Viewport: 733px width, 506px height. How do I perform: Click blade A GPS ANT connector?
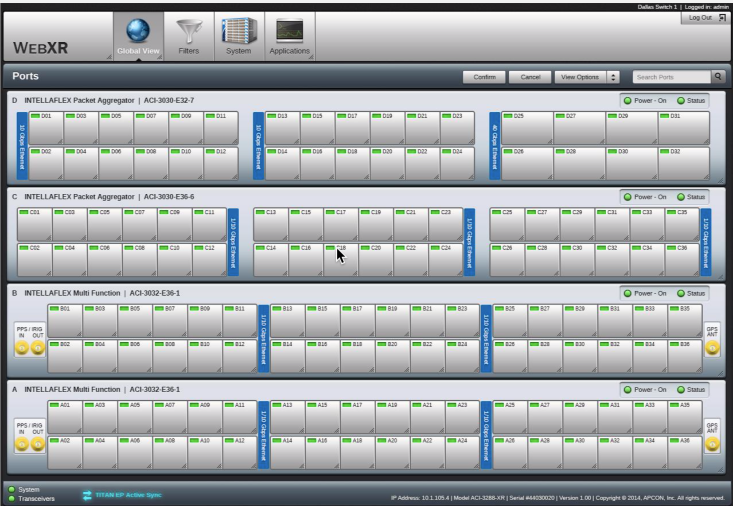(x=712, y=444)
